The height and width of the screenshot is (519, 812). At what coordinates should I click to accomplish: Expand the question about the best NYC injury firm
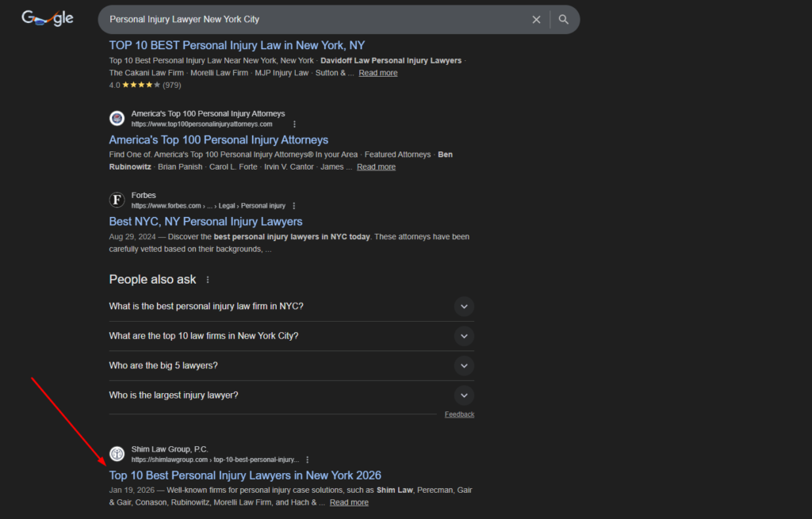464,306
